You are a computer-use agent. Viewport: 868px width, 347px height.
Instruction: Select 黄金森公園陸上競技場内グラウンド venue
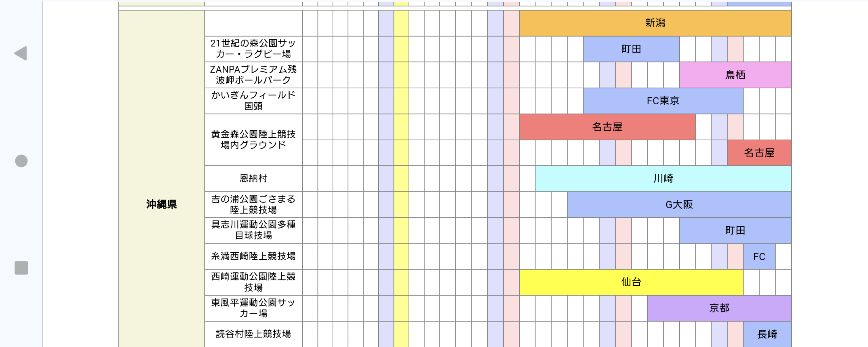(x=253, y=140)
